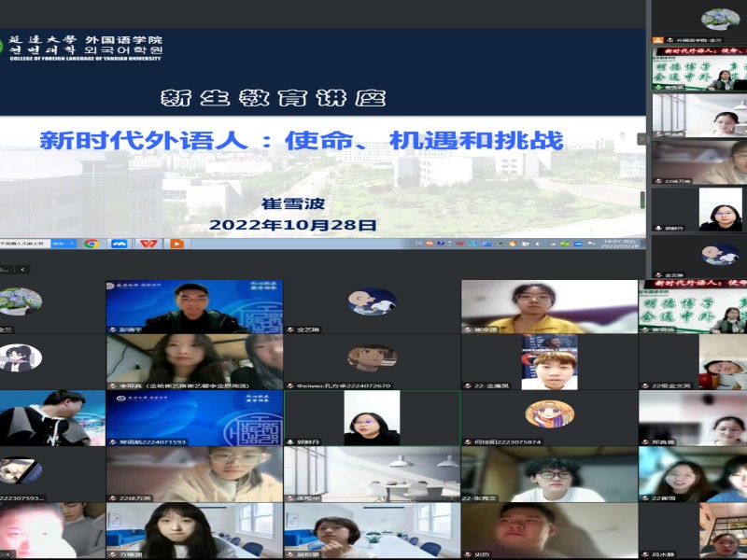
Task: Select 史玏's video tile
Action: pyautogui.click(x=549, y=530)
